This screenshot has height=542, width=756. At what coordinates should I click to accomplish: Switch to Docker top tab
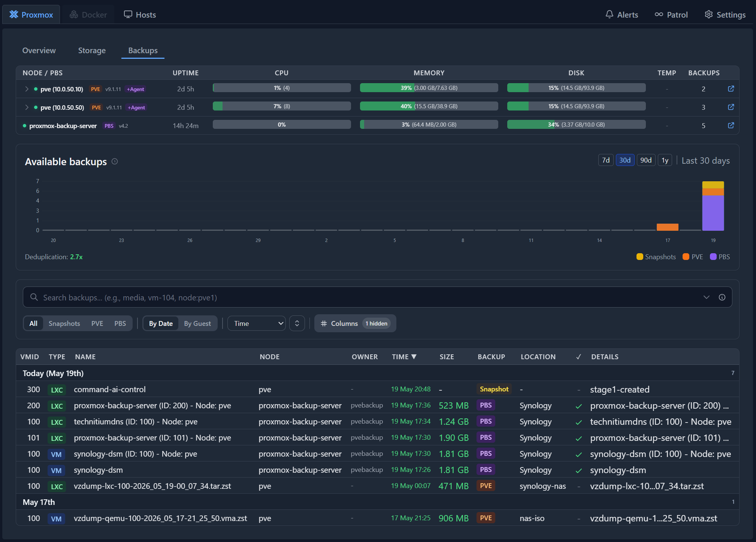[x=88, y=15]
